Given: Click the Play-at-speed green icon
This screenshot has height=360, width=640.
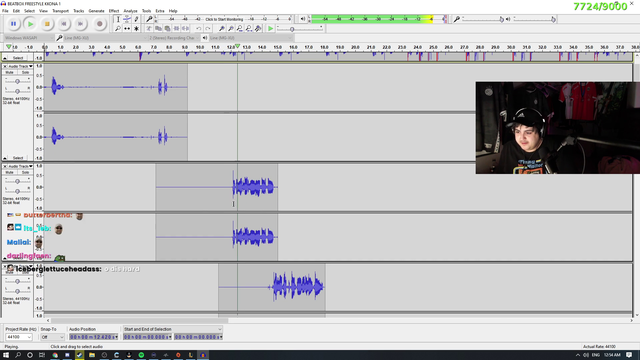Looking at the screenshot, I should pos(270,29).
